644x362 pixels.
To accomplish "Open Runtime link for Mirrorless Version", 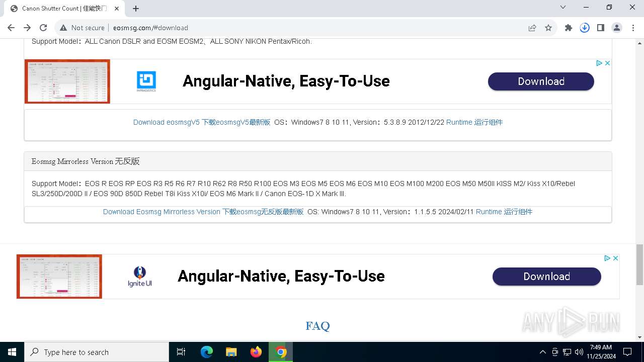I will [504, 212].
